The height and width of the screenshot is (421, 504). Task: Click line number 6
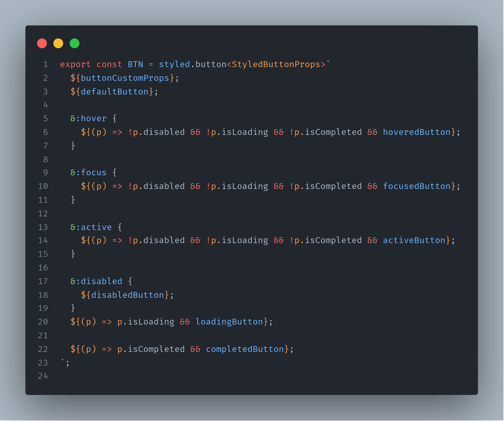46,132
